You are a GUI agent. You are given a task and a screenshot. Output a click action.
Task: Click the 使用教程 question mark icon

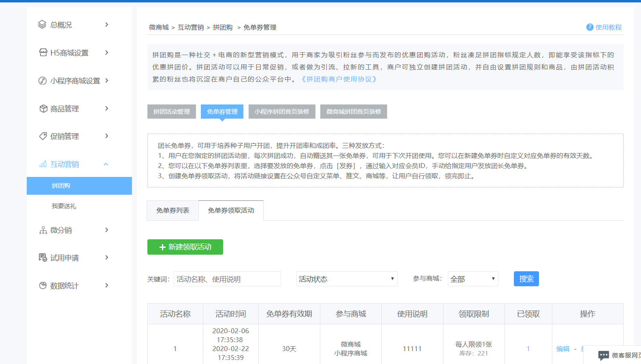tap(590, 27)
